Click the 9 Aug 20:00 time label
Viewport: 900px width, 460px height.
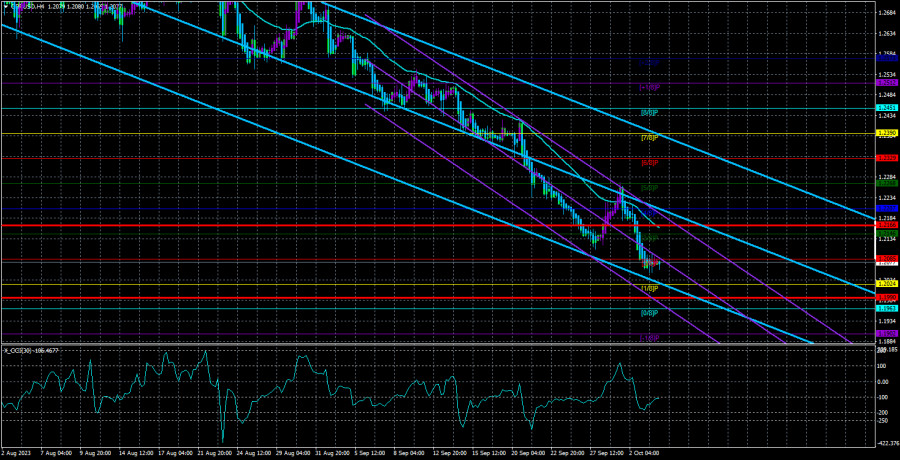(x=95, y=453)
